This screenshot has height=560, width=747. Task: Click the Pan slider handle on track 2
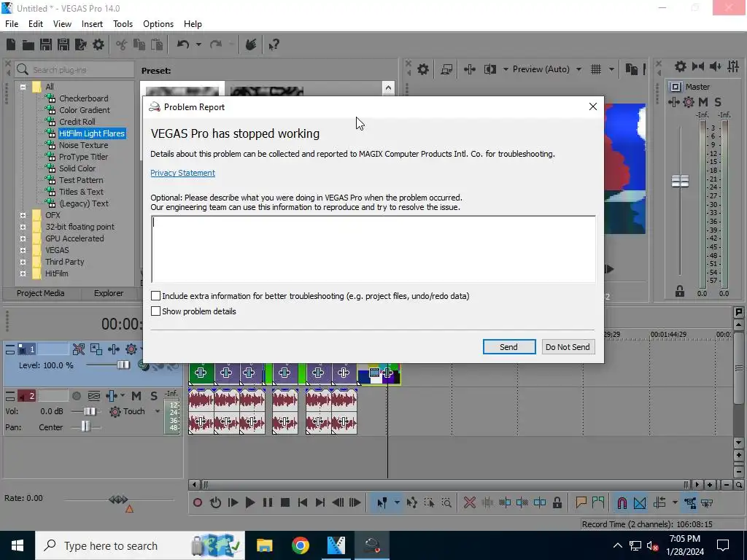85,427
